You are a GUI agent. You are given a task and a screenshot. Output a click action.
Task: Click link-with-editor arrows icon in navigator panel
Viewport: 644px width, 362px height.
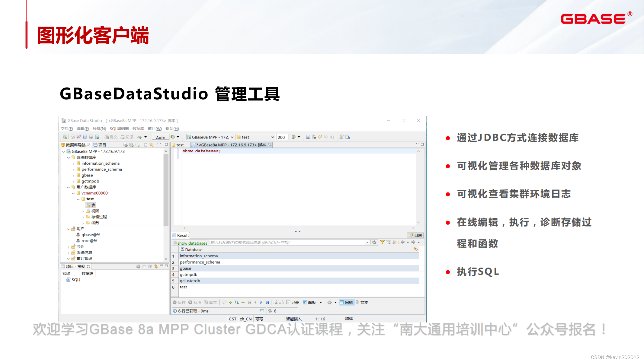(x=152, y=145)
